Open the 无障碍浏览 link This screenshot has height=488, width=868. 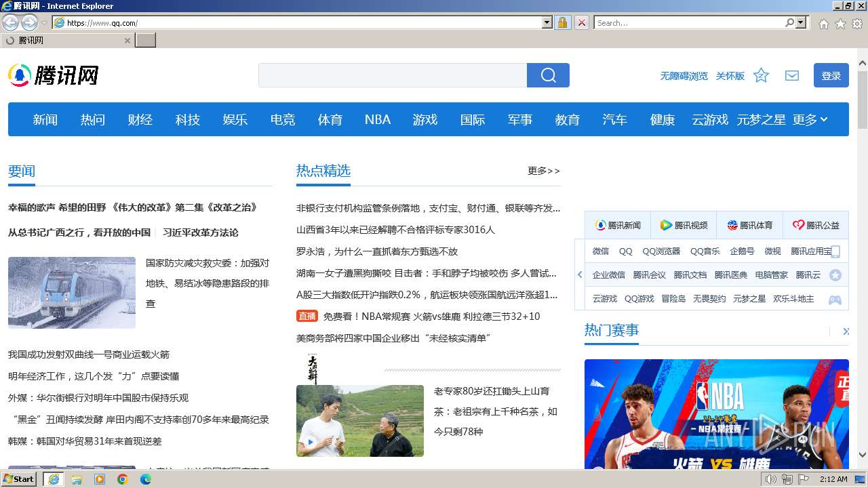(684, 76)
